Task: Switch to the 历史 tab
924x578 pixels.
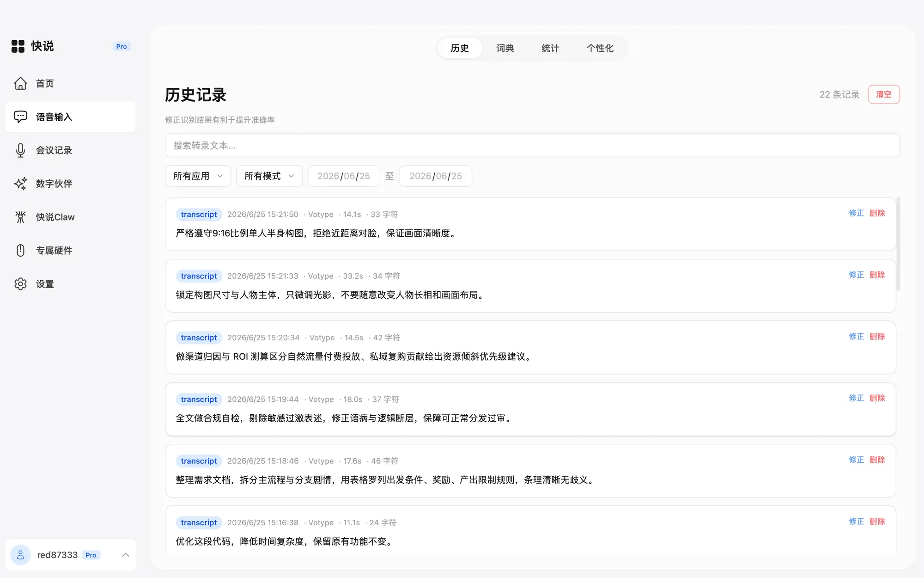Action: (x=460, y=48)
